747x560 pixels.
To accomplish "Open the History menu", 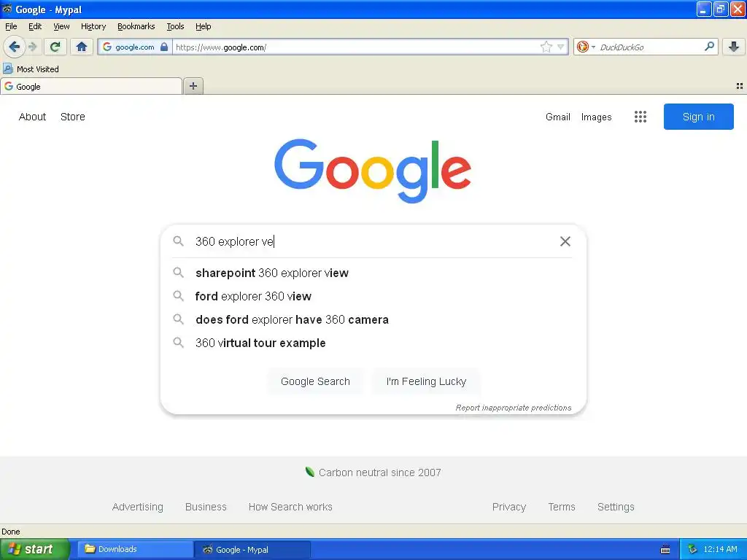I will pyautogui.click(x=93, y=27).
